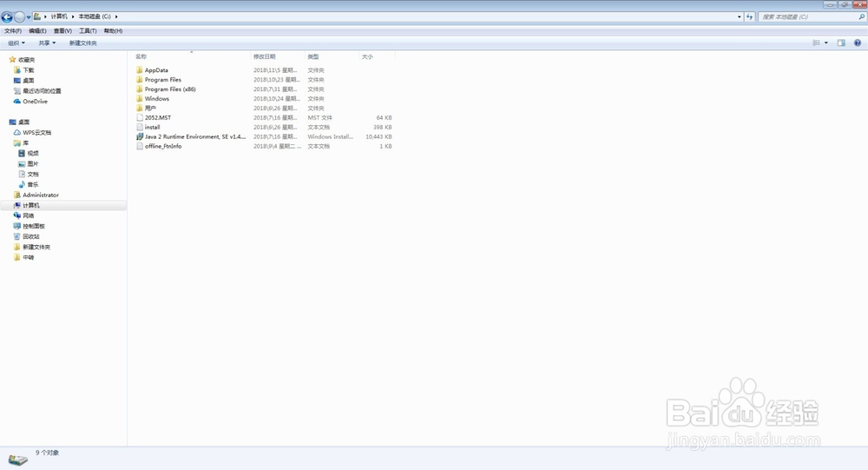The width and height of the screenshot is (868, 470).
Task: Click the change view icon
Action: 816,43
